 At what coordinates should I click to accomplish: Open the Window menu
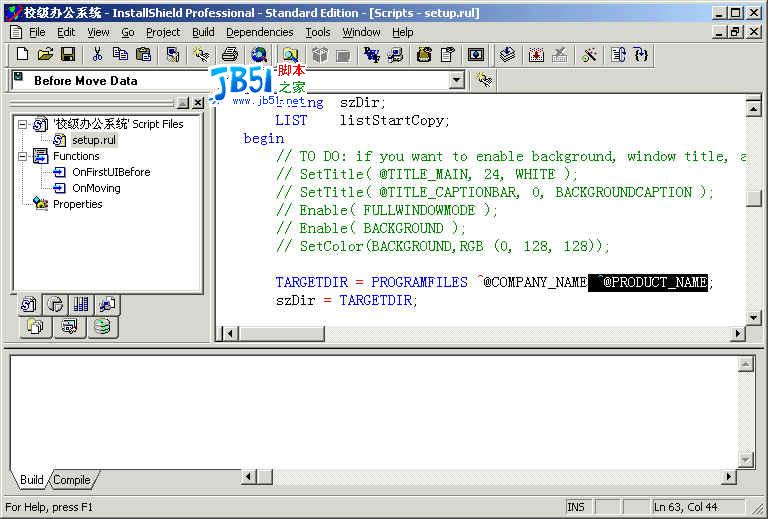pyautogui.click(x=361, y=32)
